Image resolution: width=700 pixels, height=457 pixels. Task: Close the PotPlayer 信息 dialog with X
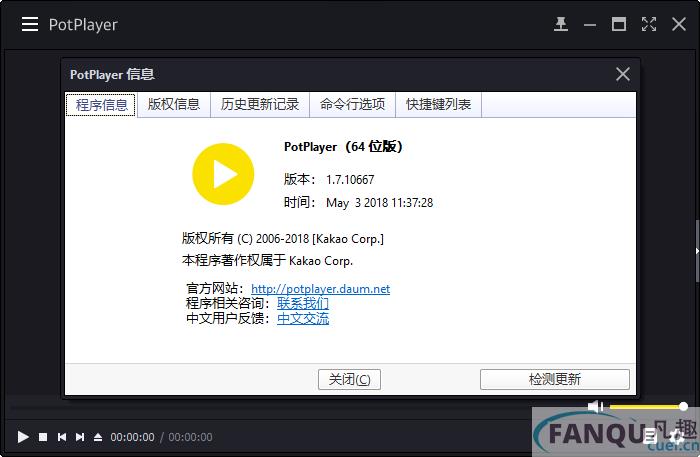[x=622, y=74]
